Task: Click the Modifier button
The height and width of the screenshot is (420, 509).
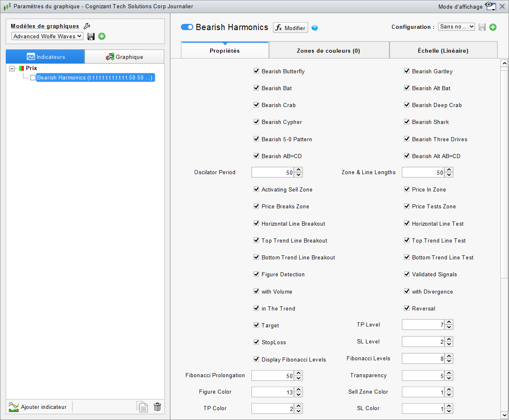Action: (291, 28)
